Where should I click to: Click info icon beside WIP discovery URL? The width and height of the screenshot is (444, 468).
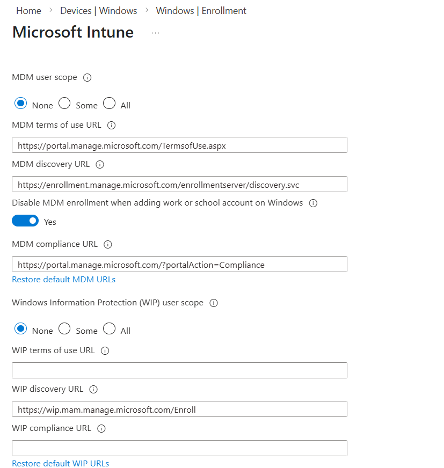(93, 389)
